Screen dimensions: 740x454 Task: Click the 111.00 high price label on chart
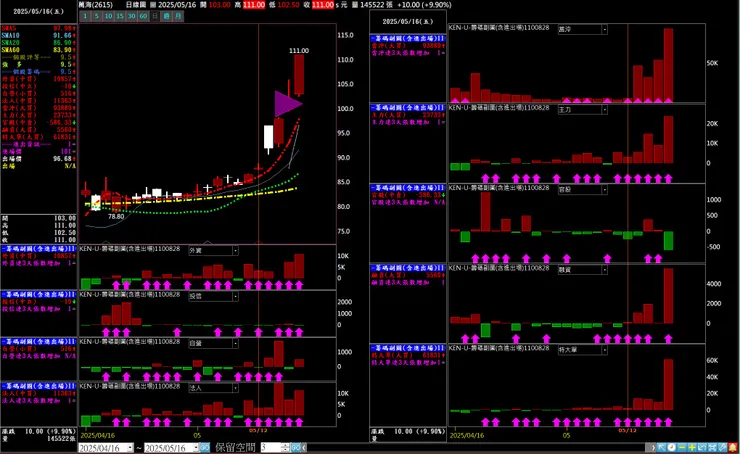299,50
